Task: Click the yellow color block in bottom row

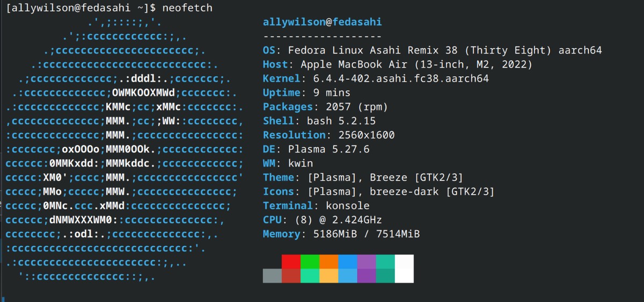Action: 328,276
